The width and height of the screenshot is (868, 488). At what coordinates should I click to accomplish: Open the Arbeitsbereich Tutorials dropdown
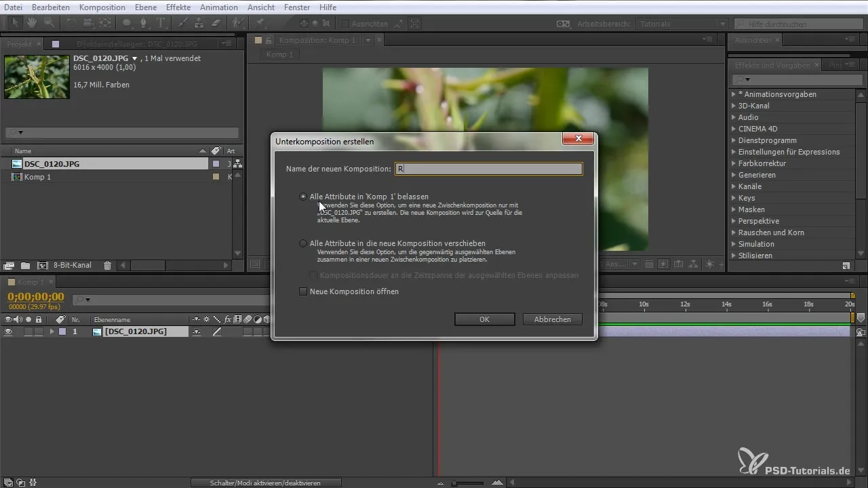tap(683, 24)
